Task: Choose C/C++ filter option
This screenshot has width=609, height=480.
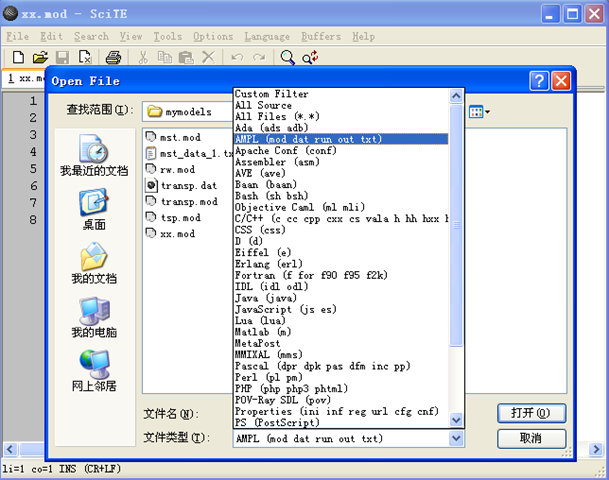Action: pos(341,219)
